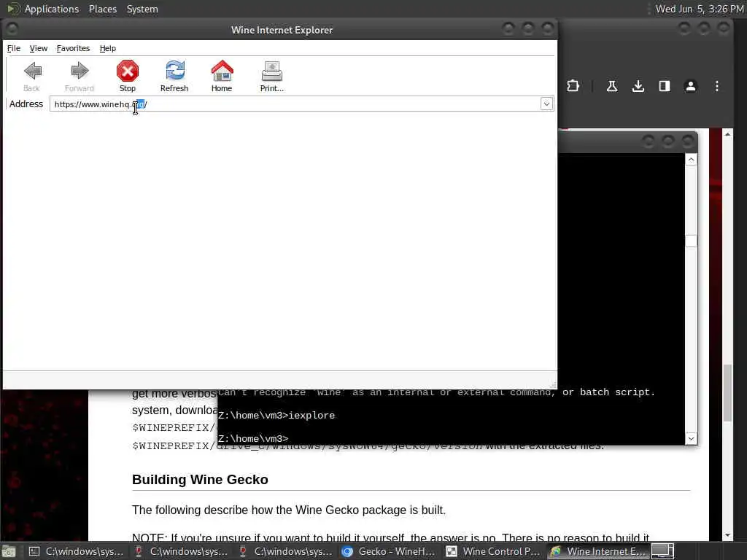The width and height of the screenshot is (747, 560).
Task: Switch to second C:\windows\sys... taskbar window
Action: [x=181, y=551]
